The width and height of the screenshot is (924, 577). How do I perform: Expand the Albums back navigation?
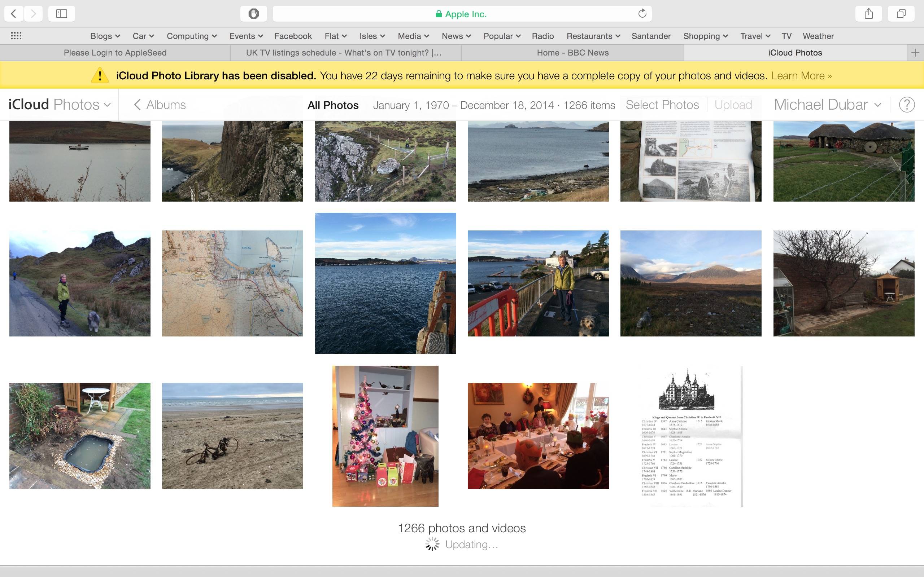click(x=160, y=104)
